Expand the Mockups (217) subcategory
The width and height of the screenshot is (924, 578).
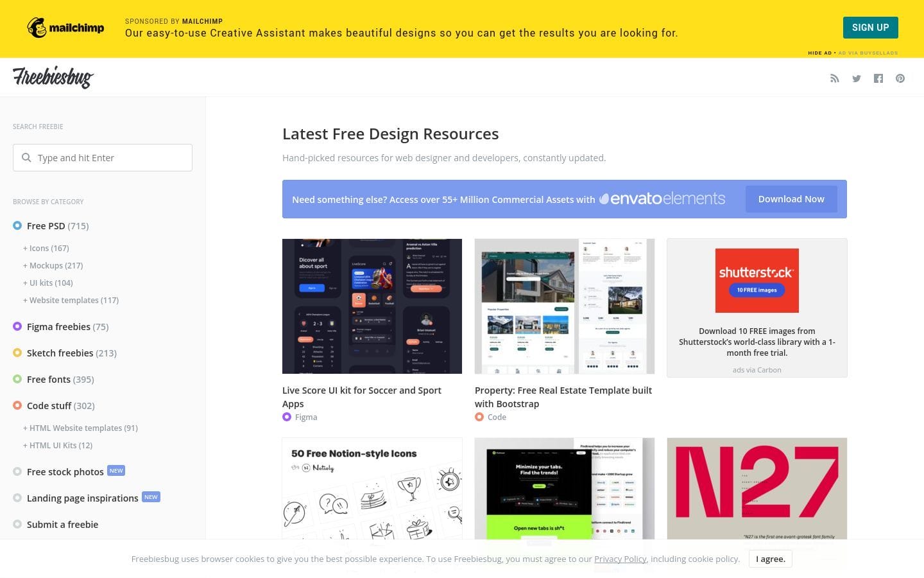point(53,265)
